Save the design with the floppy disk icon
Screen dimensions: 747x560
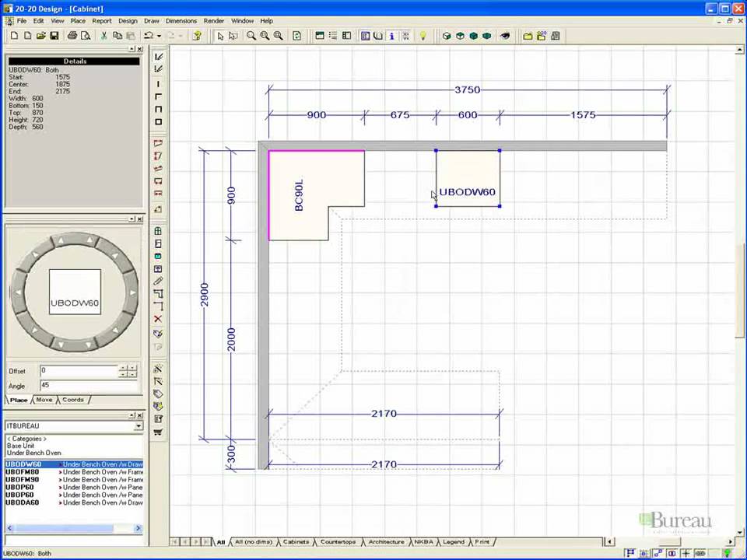pos(54,36)
